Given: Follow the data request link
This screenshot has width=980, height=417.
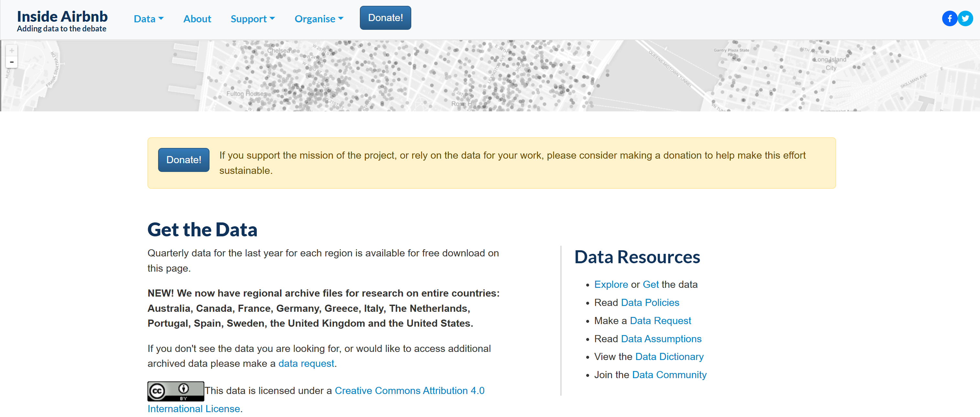Looking at the screenshot, I should point(306,363).
